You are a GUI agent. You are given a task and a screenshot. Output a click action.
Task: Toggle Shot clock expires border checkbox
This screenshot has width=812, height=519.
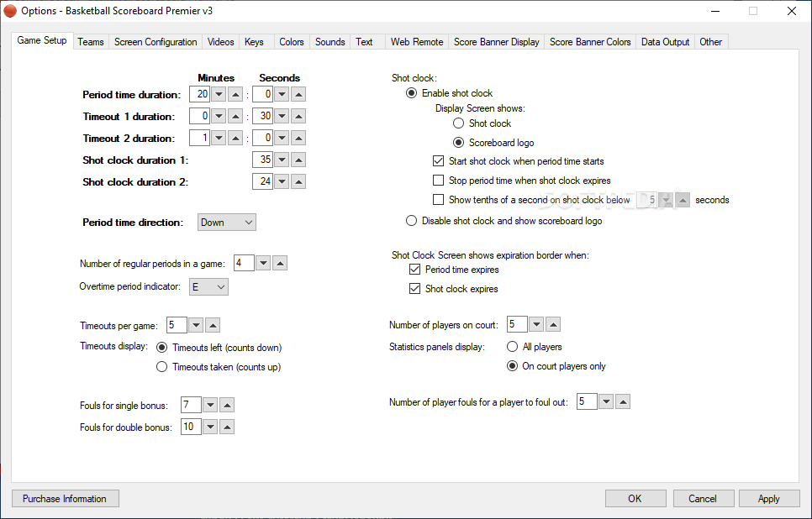coord(414,288)
